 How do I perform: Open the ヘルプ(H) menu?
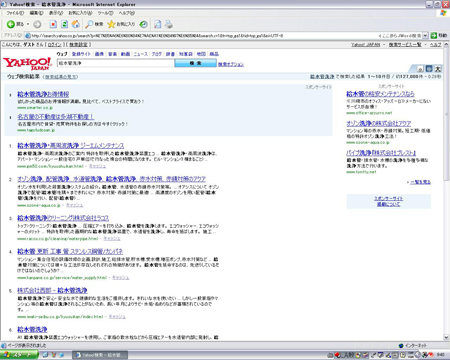click(127, 13)
